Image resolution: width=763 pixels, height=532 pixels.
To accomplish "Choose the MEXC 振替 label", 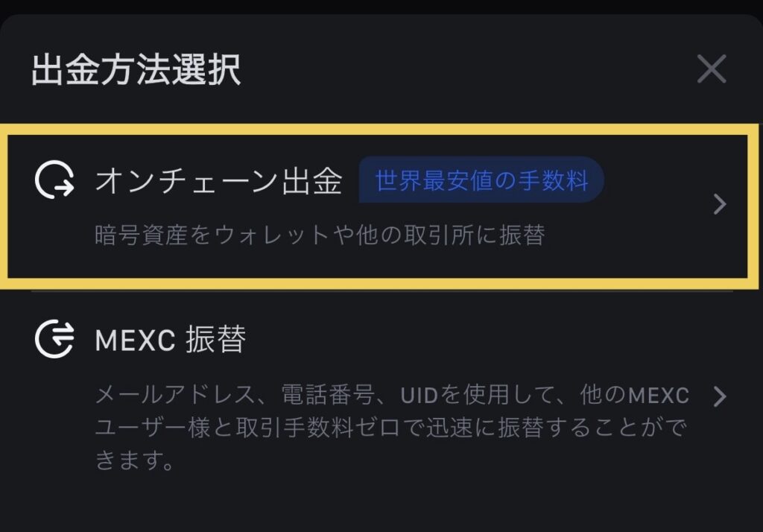I will point(171,341).
